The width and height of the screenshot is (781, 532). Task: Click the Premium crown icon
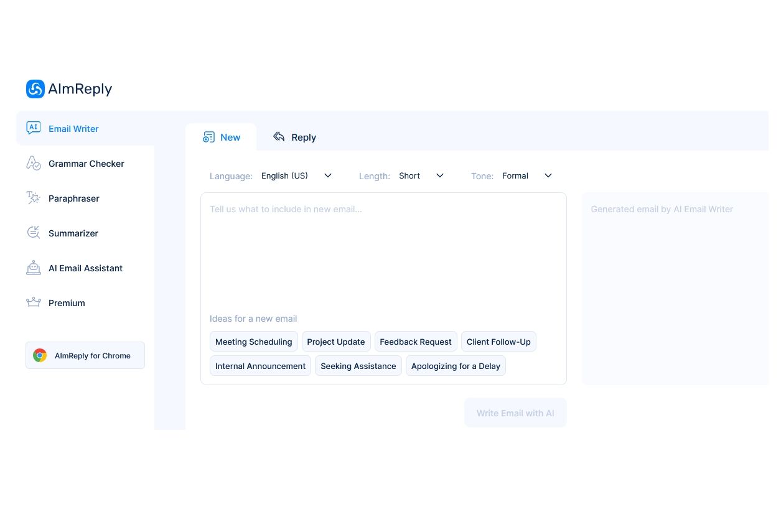coord(34,303)
